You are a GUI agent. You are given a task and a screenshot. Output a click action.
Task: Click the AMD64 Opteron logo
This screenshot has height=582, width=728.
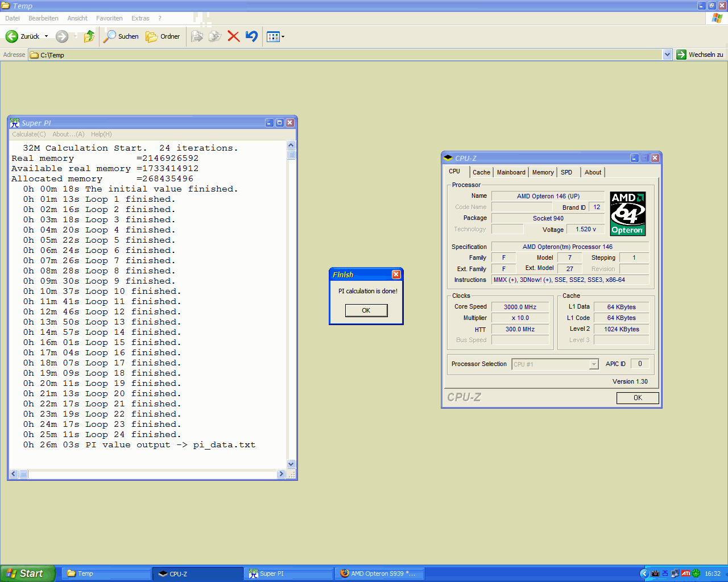[628, 214]
